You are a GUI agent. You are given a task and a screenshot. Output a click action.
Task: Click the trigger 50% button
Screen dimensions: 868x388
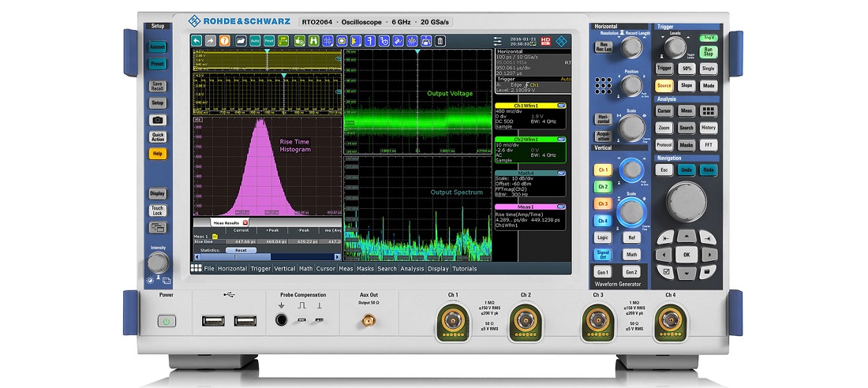coord(687,69)
